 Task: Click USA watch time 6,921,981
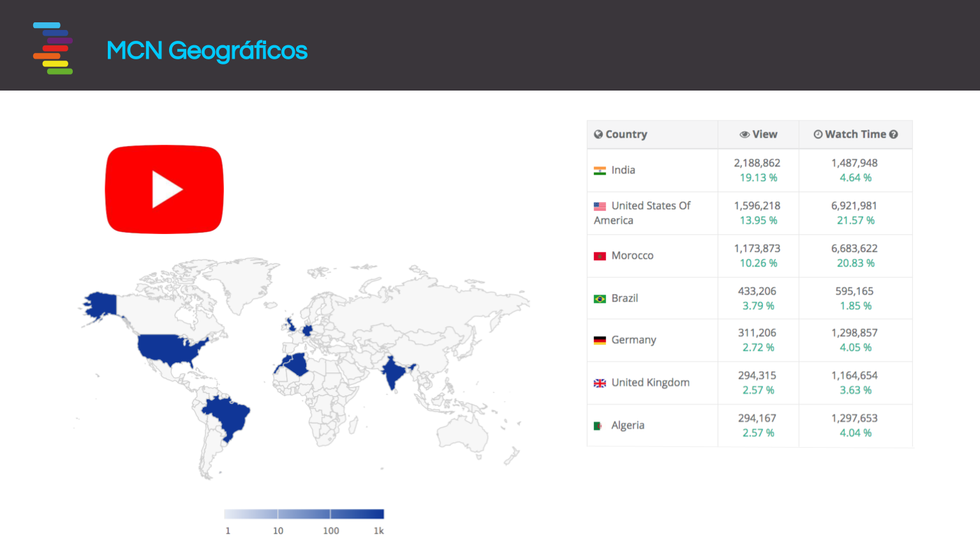tap(854, 206)
